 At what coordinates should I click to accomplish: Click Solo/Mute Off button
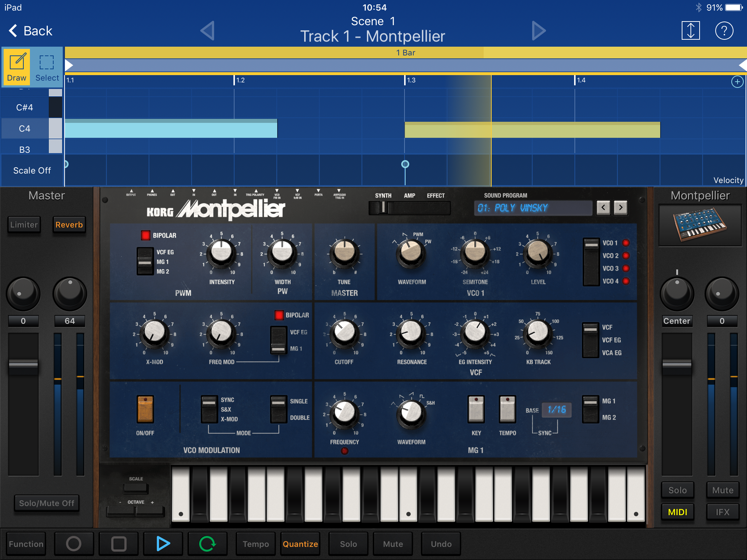coord(47,503)
